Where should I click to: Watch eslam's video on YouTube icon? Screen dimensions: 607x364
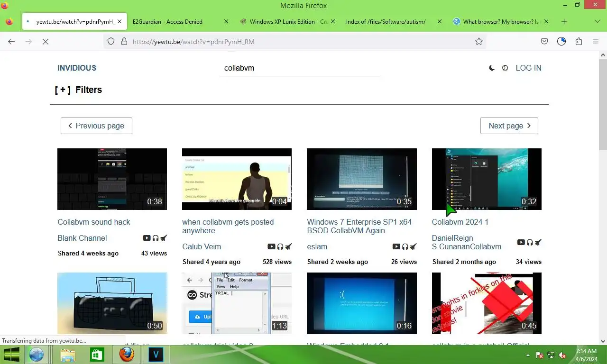pos(396,246)
